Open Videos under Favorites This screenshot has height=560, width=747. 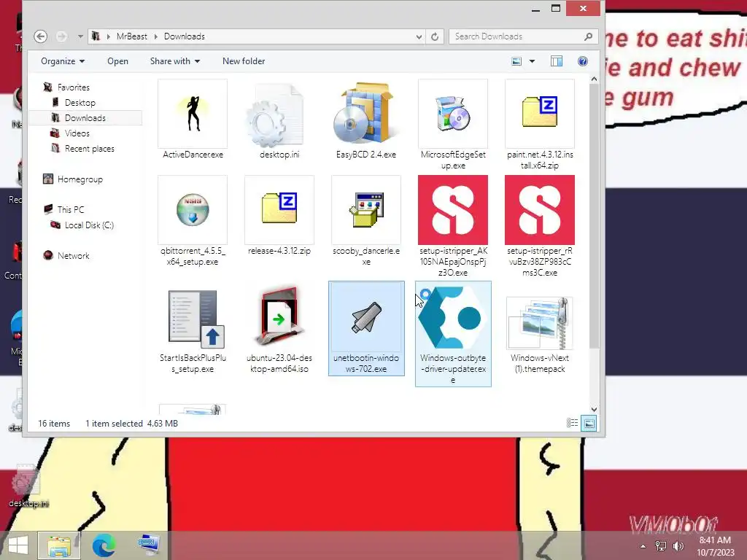click(77, 133)
